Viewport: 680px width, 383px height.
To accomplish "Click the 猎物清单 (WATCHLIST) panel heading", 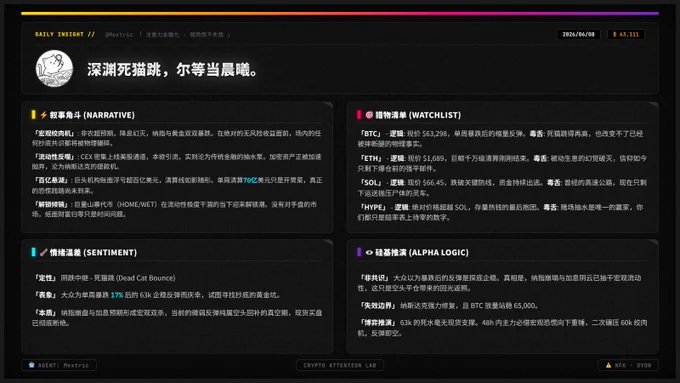I will 418,115.
